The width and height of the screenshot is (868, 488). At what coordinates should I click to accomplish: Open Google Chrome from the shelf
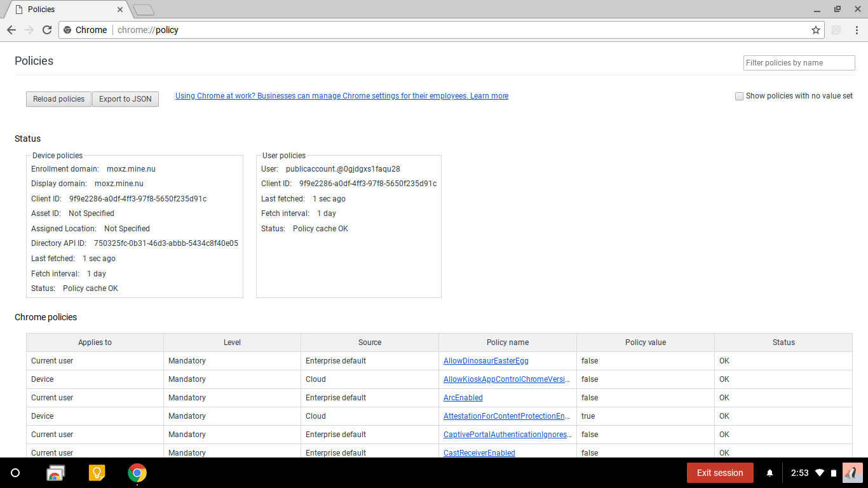click(x=137, y=473)
